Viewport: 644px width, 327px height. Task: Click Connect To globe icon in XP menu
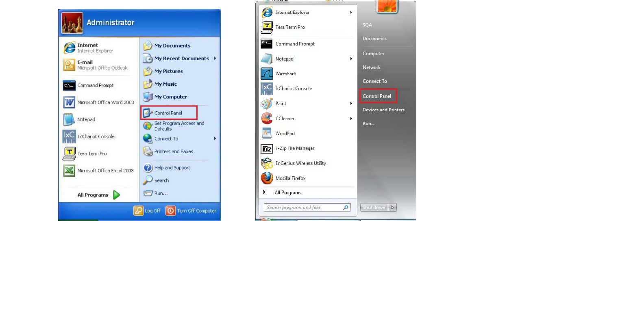click(x=148, y=139)
